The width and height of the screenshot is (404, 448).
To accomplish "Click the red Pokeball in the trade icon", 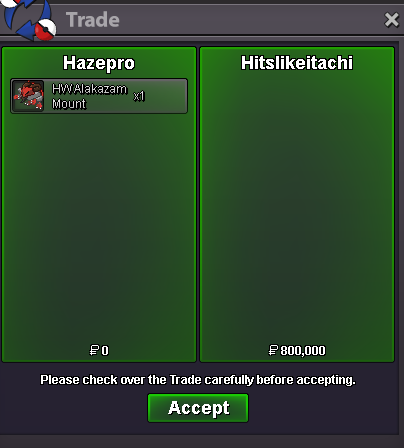I will 46,29.
